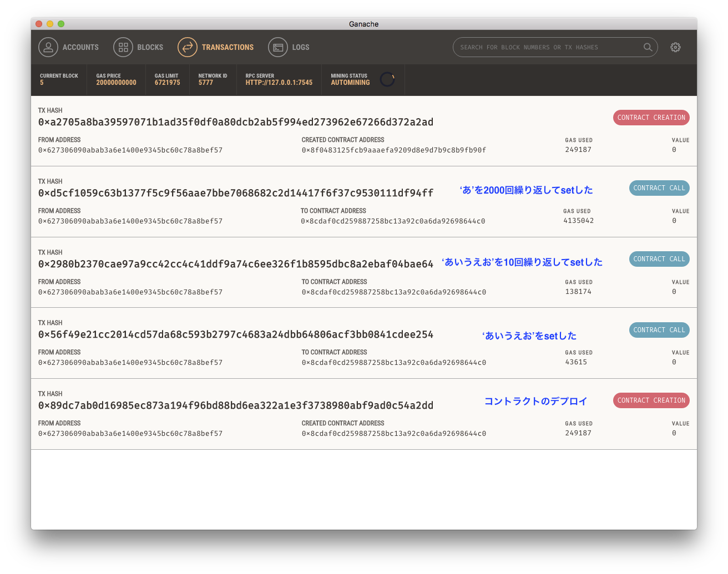Open transaction hash starting 0x89dc7ab0

[235, 405]
